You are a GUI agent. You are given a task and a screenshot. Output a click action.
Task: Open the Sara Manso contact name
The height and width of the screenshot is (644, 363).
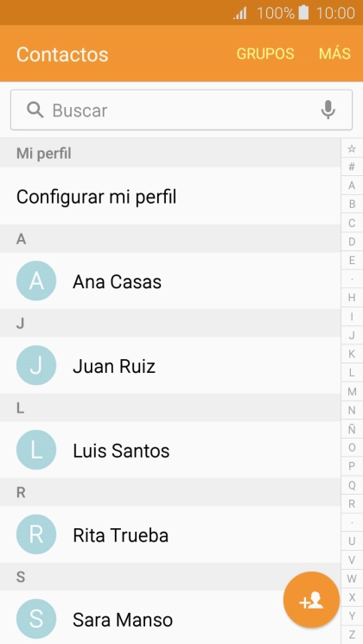click(x=123, y=620)
